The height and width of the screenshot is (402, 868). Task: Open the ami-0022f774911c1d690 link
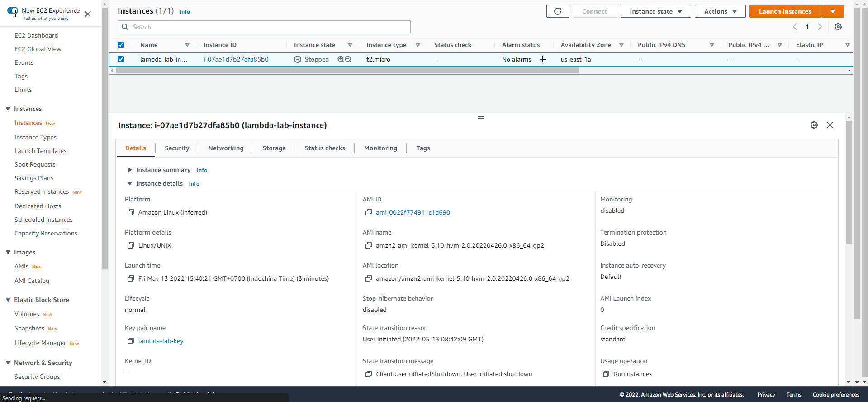413,212
